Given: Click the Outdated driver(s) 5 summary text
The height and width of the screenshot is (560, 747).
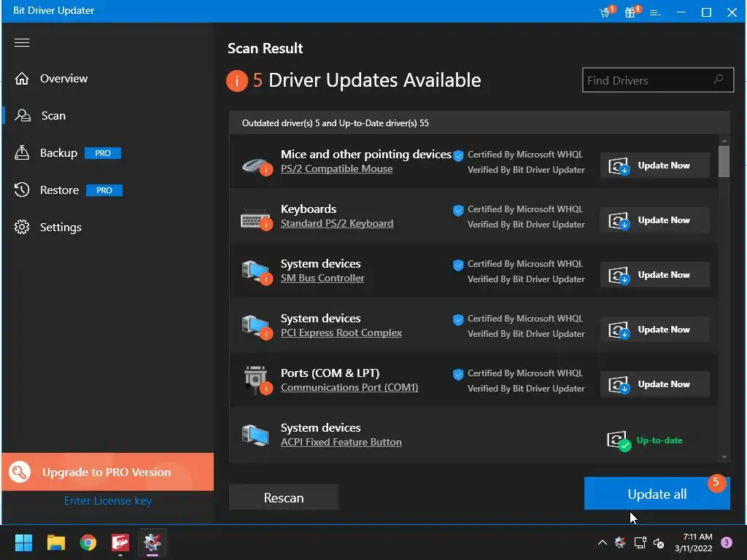Looking at the screenshot, I should coord(335,123).
